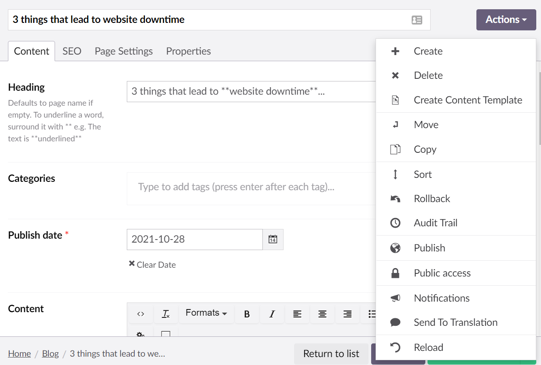Choose Send To Translation entry
The width and height of the screenshot is (541, 365).
coord(456,323)
